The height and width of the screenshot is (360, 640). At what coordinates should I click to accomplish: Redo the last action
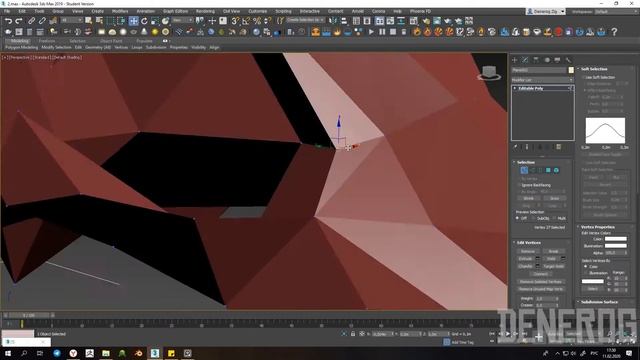pyautogui.click(x=19, y=21)
